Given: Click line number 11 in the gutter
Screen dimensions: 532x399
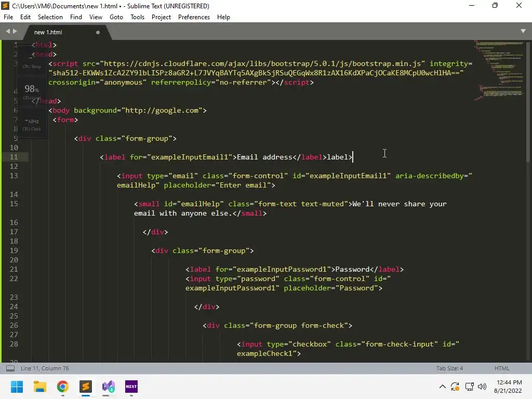Looking at the screenshot, I should [x=14, y=157].
